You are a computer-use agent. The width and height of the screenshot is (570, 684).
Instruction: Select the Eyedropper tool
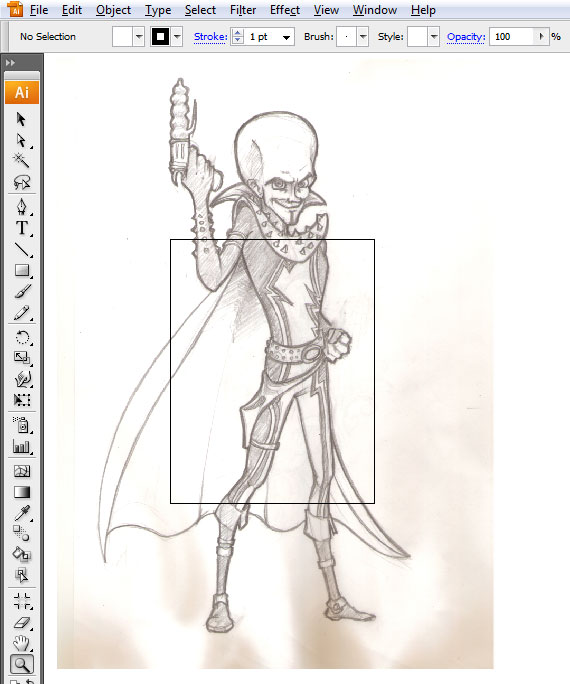click(21, 513)
